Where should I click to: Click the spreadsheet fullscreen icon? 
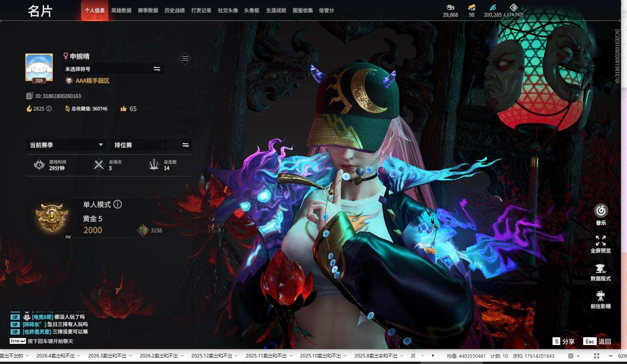click(x=597, y=355)
